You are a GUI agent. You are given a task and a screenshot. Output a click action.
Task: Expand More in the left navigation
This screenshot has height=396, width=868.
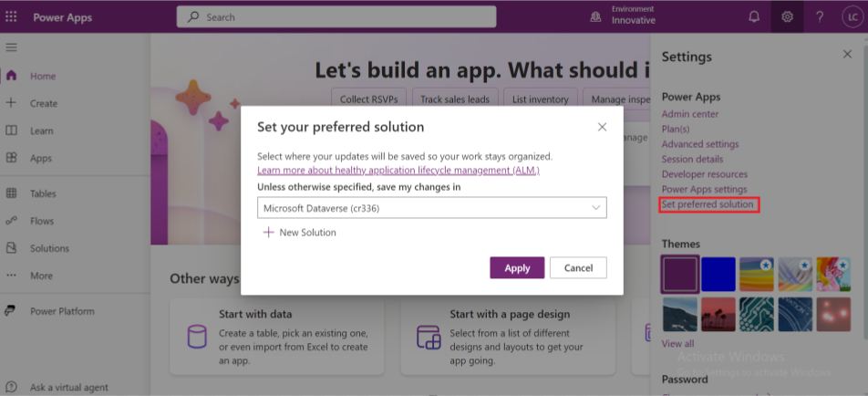[41, 276]
